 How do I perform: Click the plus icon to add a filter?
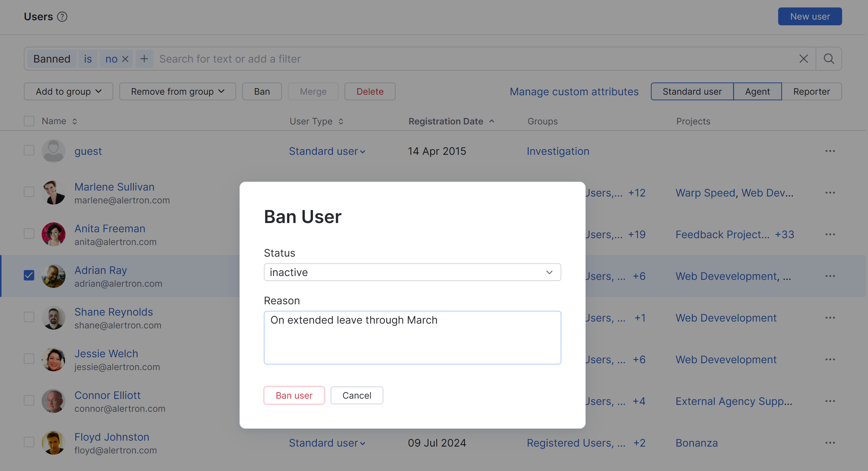144,59
